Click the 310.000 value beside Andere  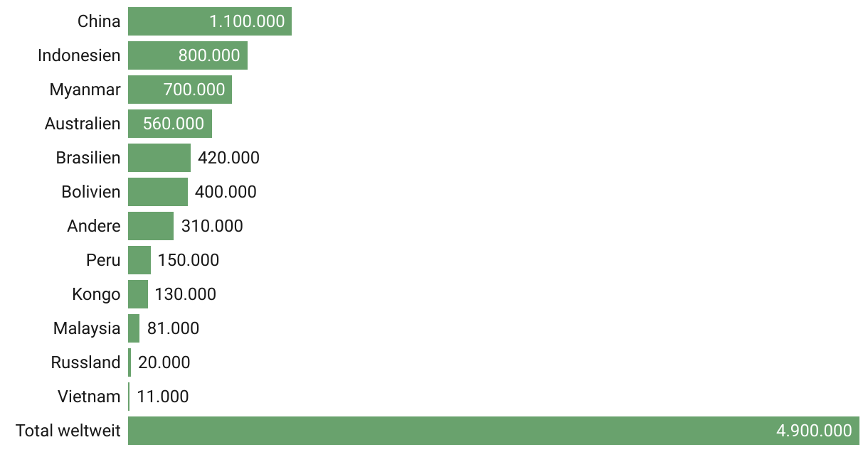[x=212, y=226]
